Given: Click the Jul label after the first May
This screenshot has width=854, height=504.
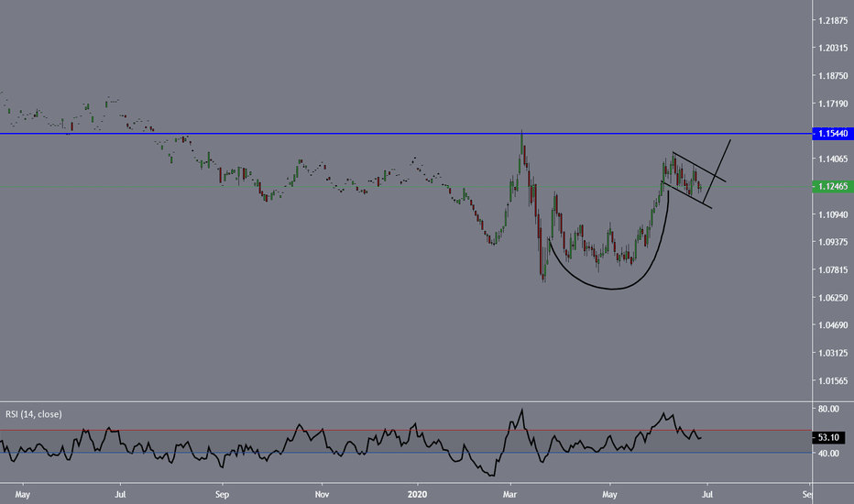Looking at the screenshot, I should point(120,495).
